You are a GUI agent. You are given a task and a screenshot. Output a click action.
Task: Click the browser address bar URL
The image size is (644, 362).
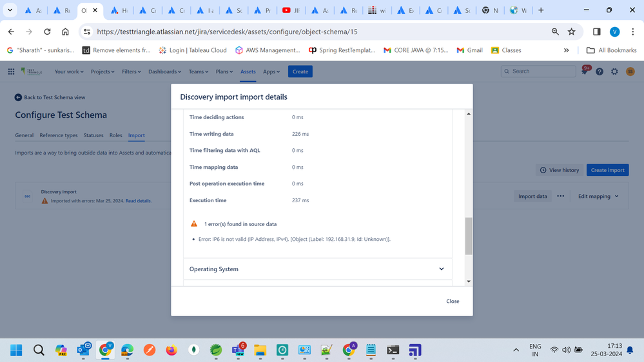coord(227,32)
